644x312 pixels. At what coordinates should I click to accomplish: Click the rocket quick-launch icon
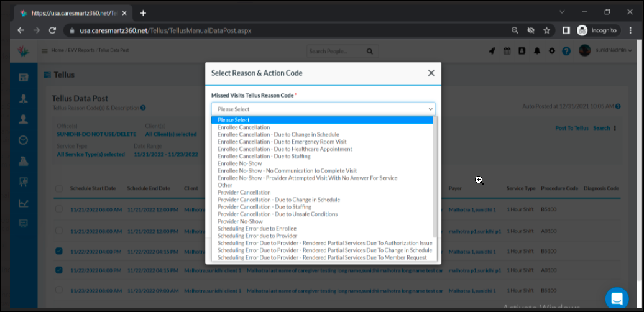click(x=492, y=51)
